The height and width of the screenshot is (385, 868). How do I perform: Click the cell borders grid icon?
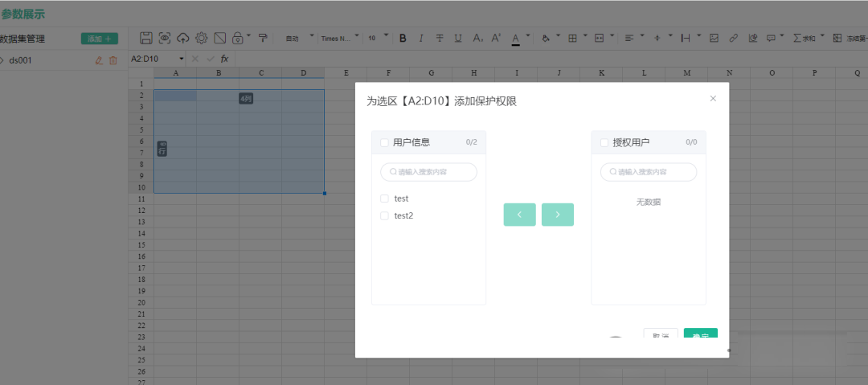point(572,39)
